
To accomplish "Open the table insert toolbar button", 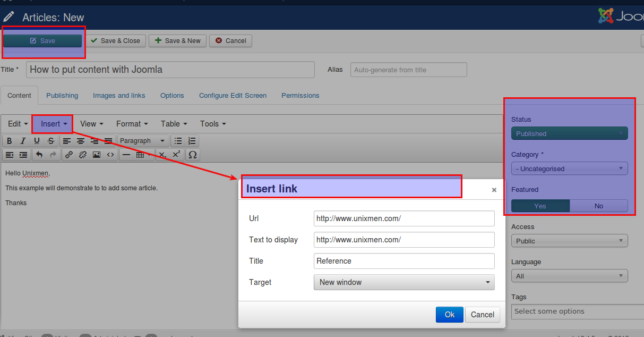I will [x=142, y=155].
